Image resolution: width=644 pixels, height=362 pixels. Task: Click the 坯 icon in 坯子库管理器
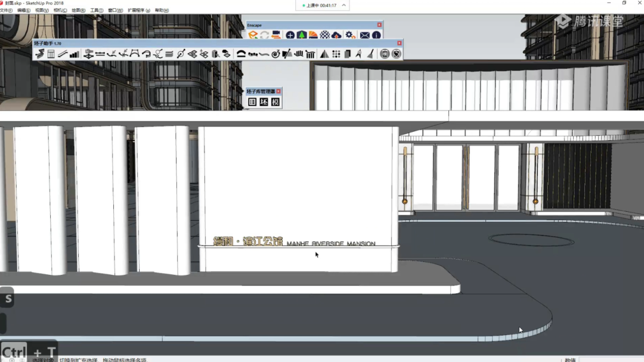[264, 102]
